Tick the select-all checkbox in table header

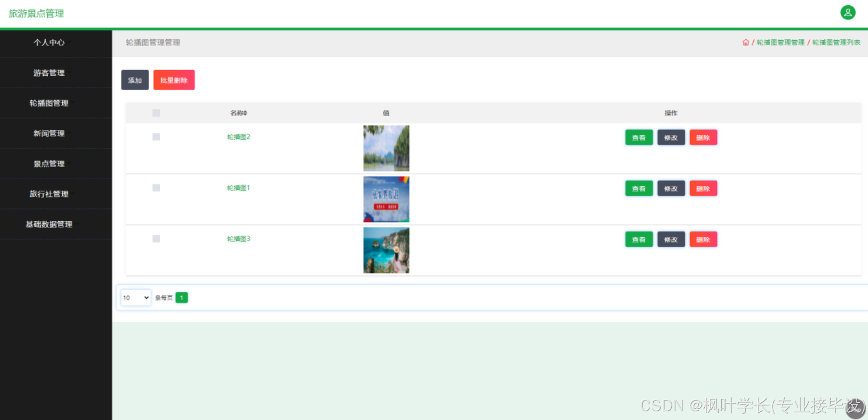click(156, 113)
